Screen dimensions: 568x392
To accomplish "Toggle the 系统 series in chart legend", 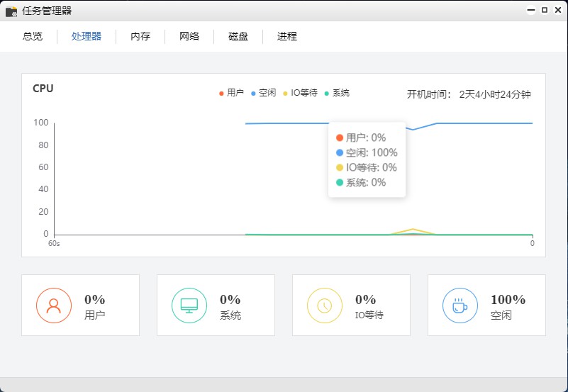I will coord(337,93).
